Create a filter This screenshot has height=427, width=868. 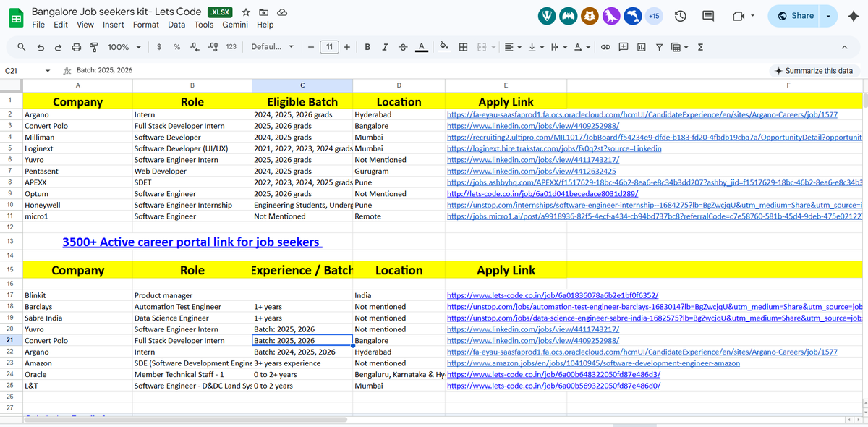coord(659,47)
